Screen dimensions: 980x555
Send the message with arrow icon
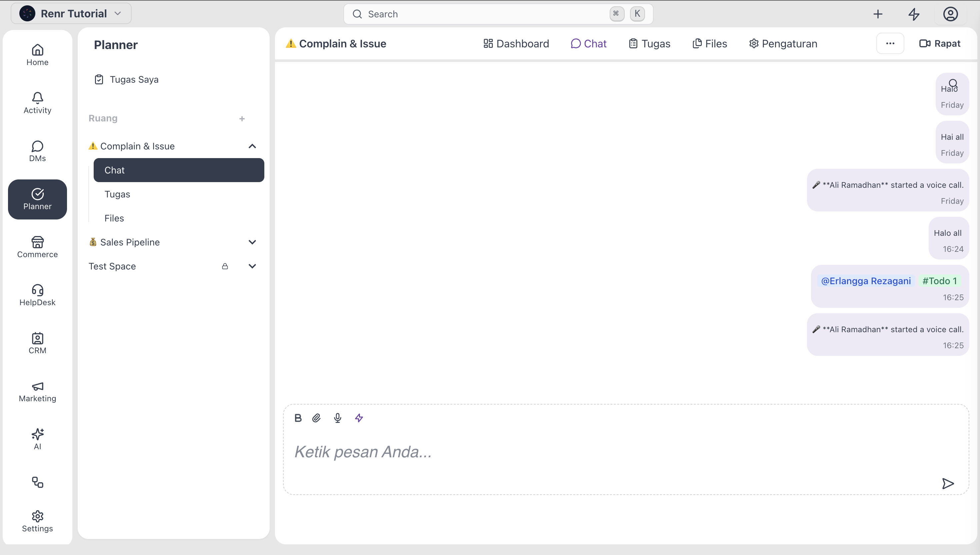948,484
